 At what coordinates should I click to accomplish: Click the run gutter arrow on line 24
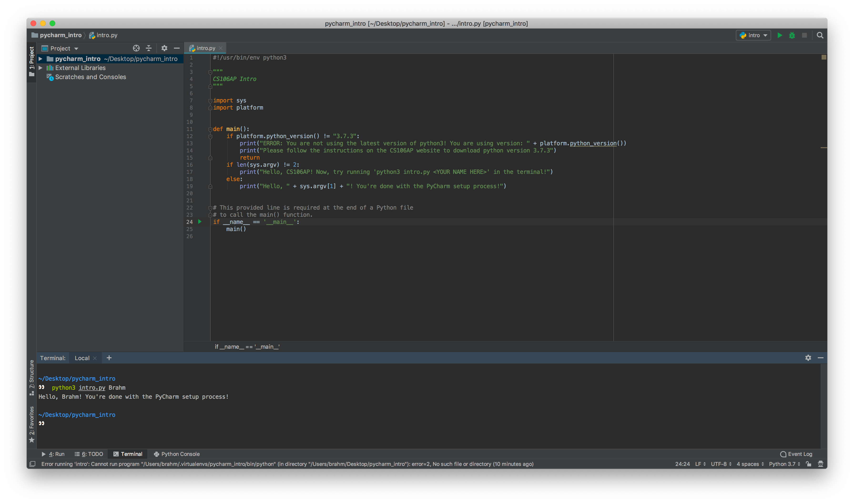[200, 222]
